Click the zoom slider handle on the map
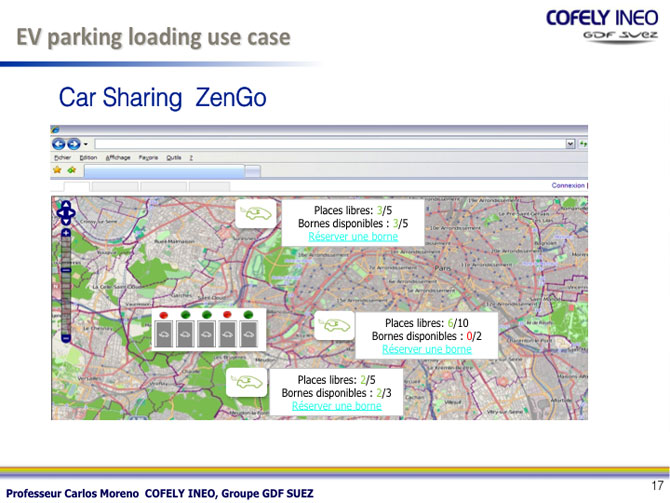This screenshot has width=670, height=503. 66,270
